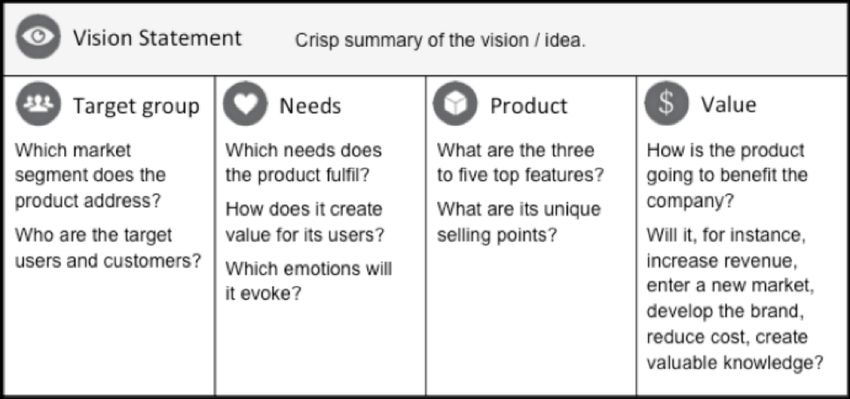This screenshot has width=850, height=399.
Task: Select the Needs column heading
Action: tap(310, 106)
